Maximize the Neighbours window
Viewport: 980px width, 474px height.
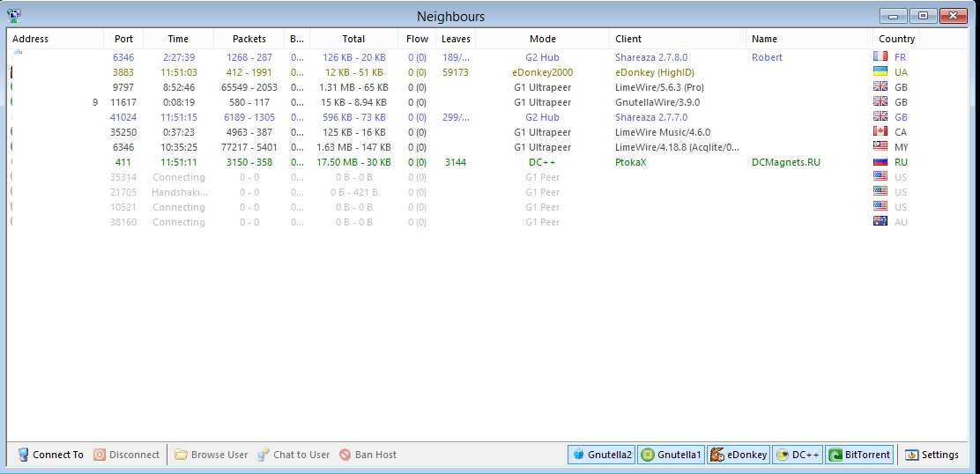click(x=924, y=16)
